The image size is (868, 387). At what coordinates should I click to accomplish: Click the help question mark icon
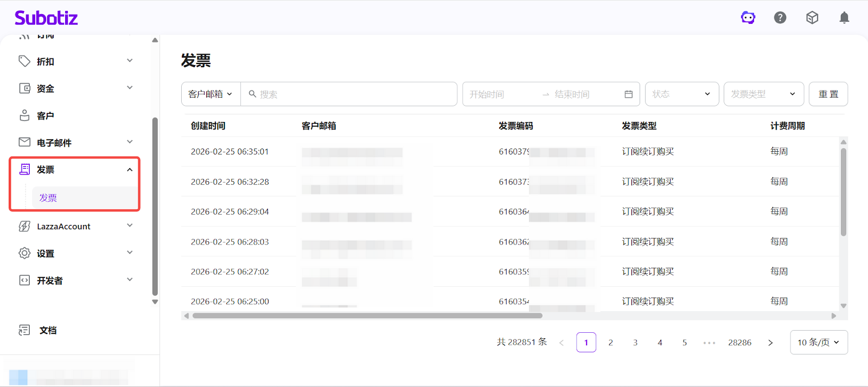coord(780,18)
